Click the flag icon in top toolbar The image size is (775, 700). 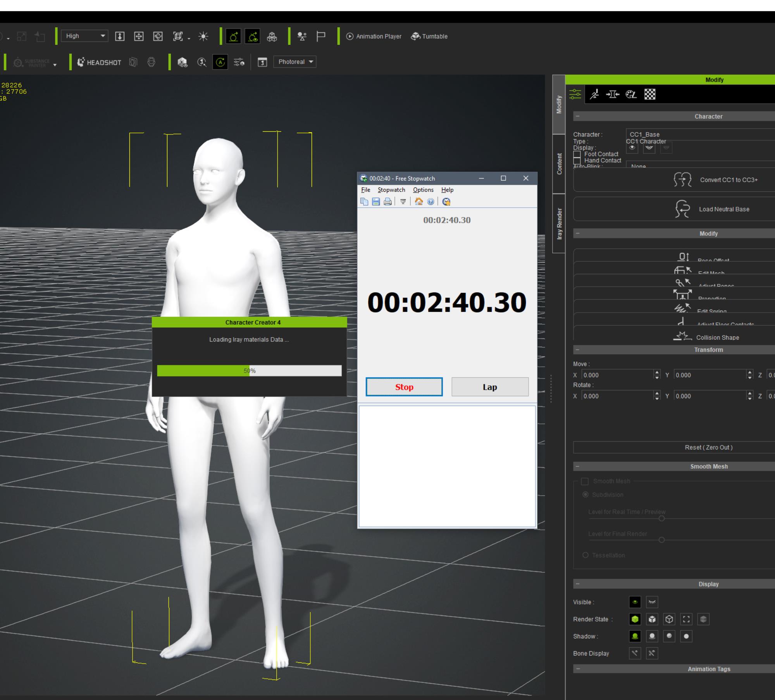click(321, 36)
